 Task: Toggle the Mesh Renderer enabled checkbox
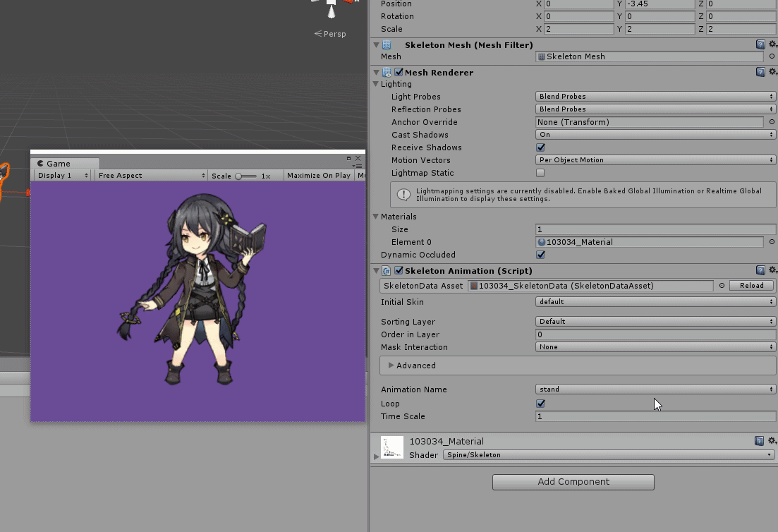point(399,73)
